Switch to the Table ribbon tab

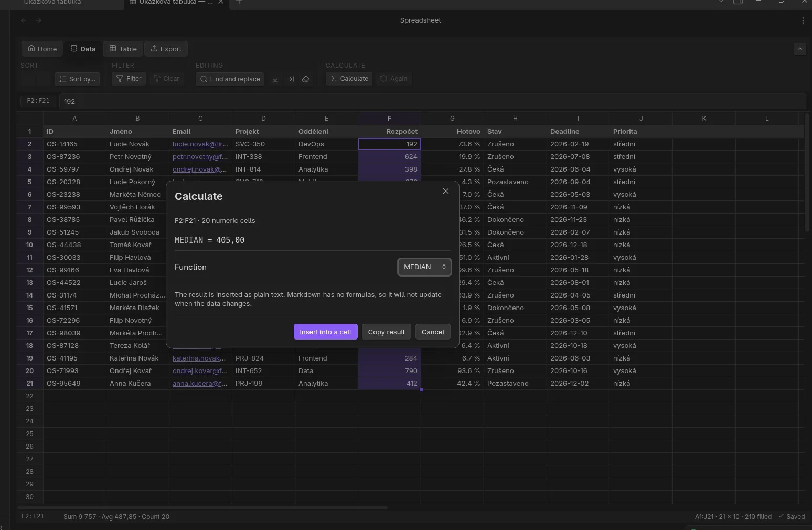[123, 49]
